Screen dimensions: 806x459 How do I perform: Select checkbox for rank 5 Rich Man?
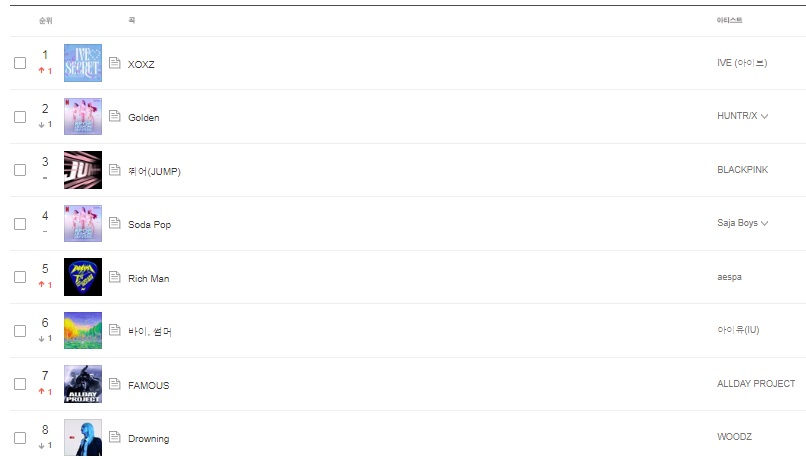(x=20, y=277)
